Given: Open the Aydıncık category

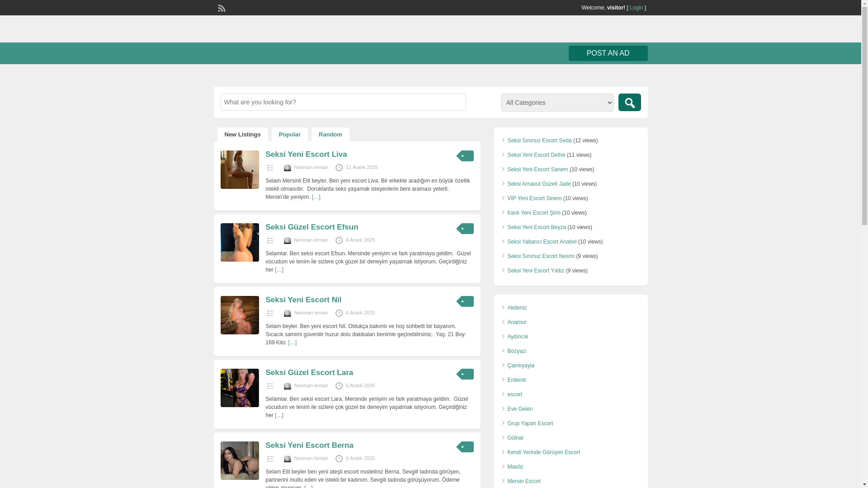Looking at the screenshot, I should tap(518, 337).
